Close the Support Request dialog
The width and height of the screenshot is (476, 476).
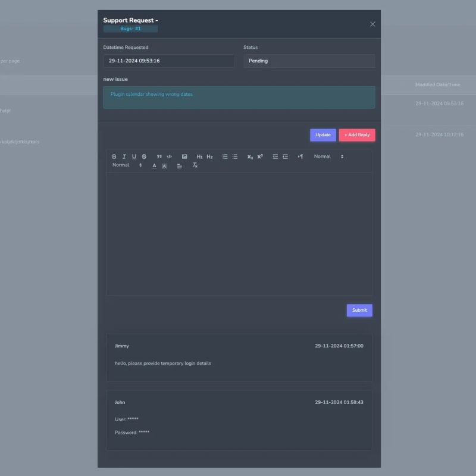tap(372, 24)
